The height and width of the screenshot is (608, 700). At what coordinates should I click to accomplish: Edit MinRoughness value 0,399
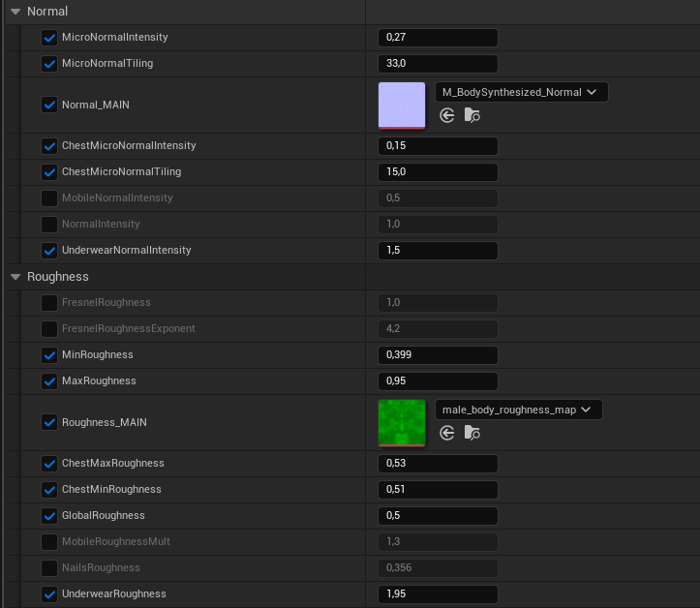coord(438,355)
